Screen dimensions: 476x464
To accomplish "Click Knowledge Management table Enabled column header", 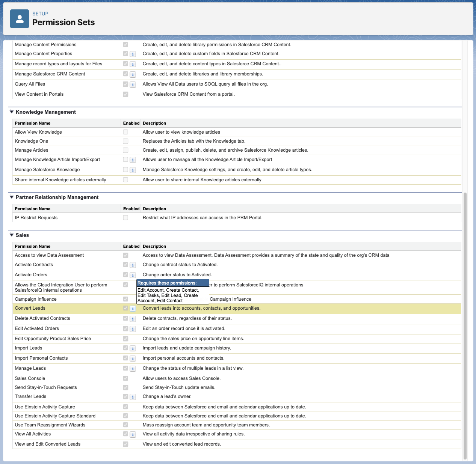I will (x=131, y=123).
